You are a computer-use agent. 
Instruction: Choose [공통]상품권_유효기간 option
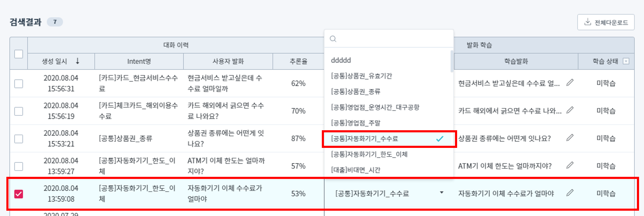361,76
